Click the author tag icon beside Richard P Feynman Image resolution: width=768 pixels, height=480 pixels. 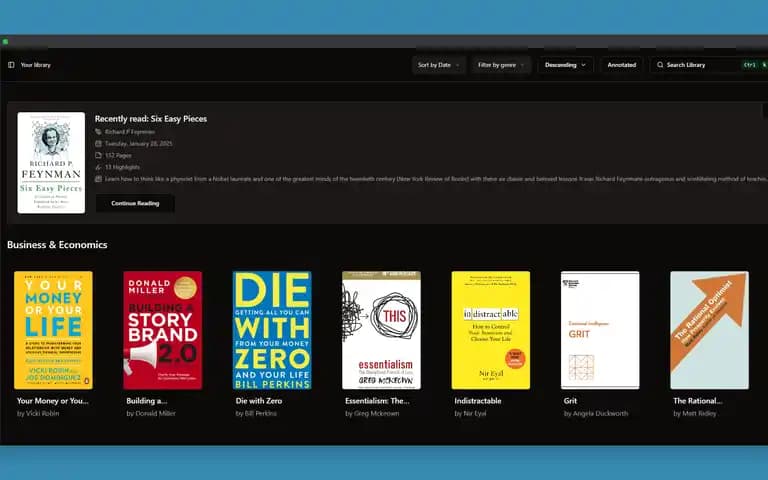[x=98, y=132]
